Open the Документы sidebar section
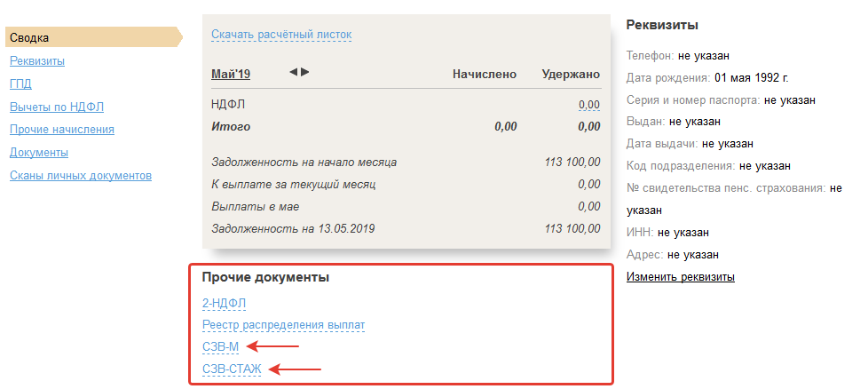 39,153
